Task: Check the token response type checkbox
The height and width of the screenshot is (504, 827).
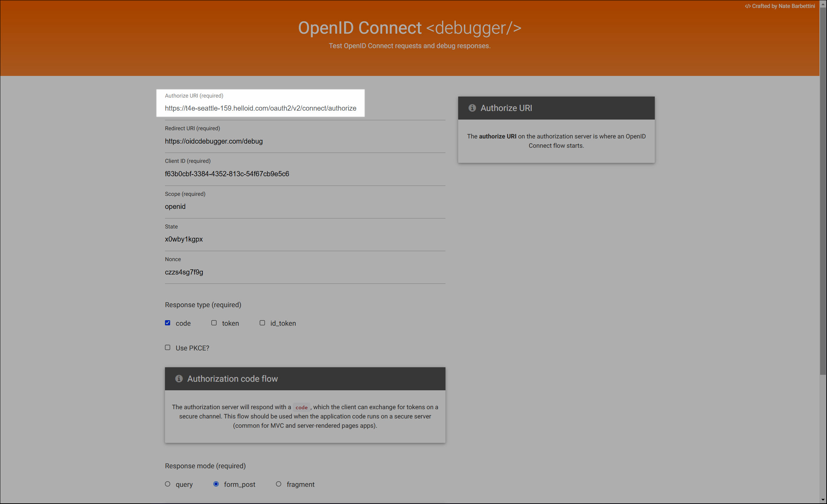Action: 214,323
